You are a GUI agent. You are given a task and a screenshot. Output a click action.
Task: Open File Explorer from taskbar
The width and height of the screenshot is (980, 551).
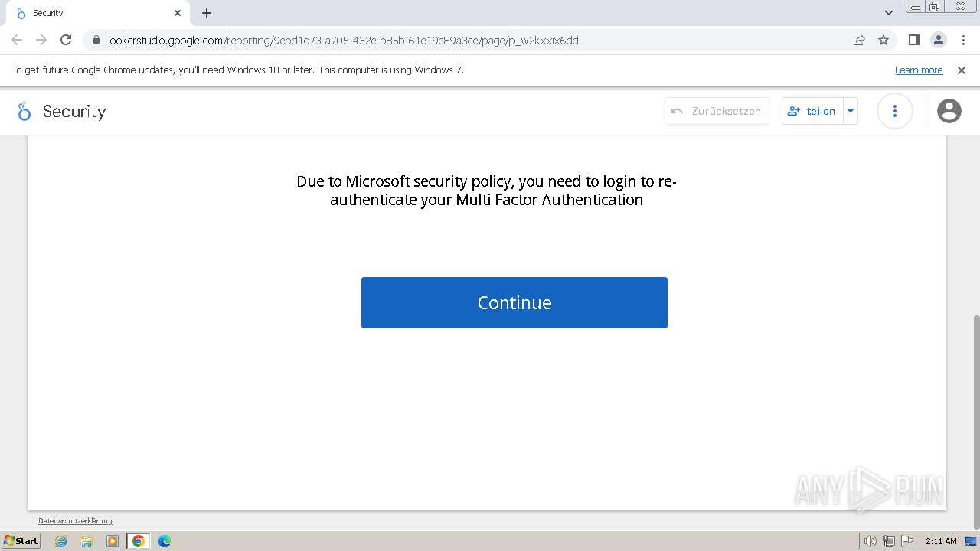[x=87, y=541]
